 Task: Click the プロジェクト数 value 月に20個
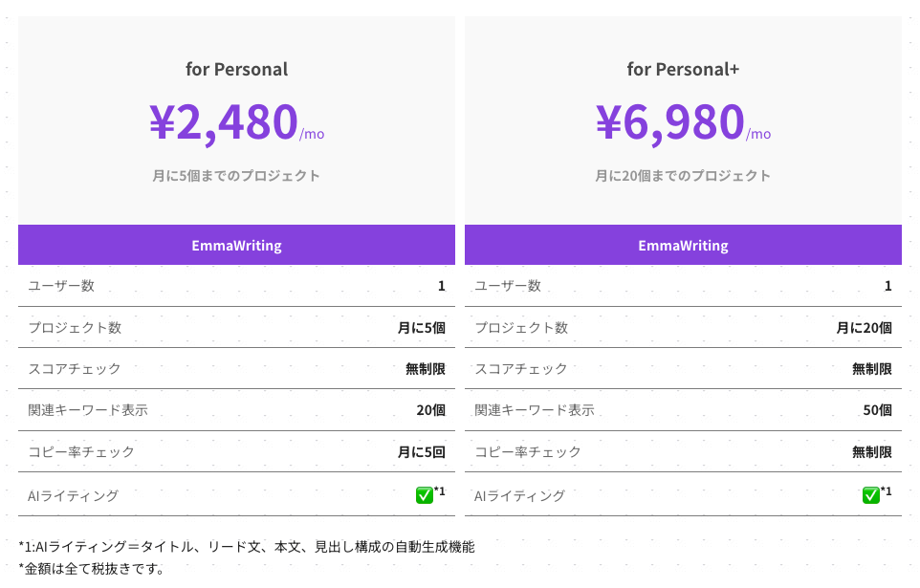(865, 328)
